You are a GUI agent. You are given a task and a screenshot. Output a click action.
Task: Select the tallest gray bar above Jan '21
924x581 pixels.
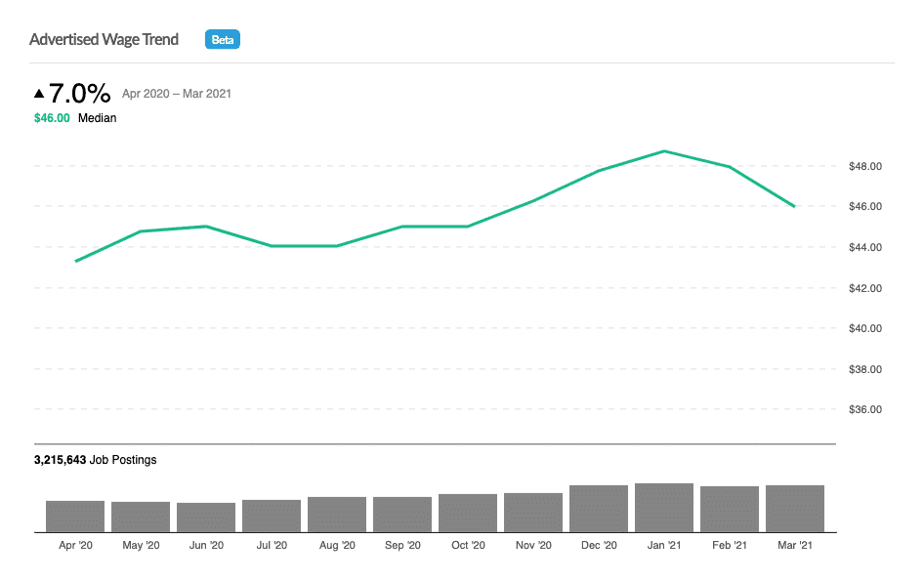point(664,507)
